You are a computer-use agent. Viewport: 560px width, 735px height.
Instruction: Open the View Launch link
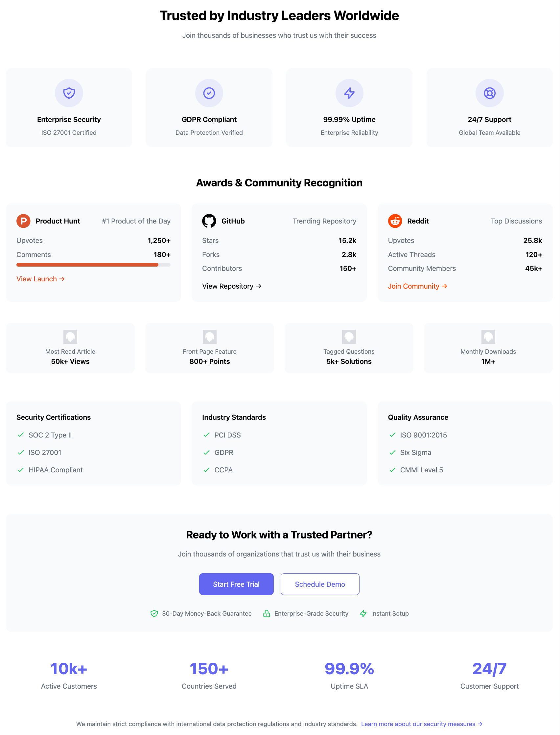point(40,279)
